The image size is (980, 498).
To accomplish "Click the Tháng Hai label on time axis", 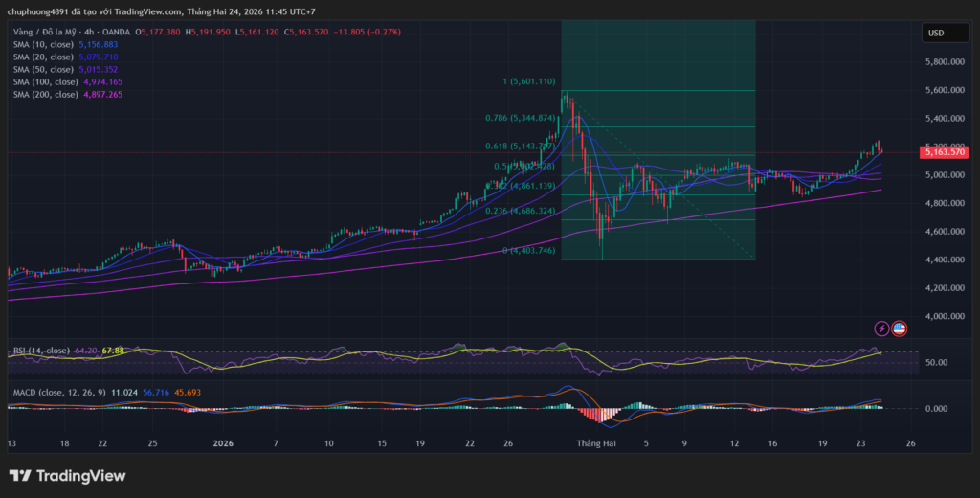I will (596, 444).
